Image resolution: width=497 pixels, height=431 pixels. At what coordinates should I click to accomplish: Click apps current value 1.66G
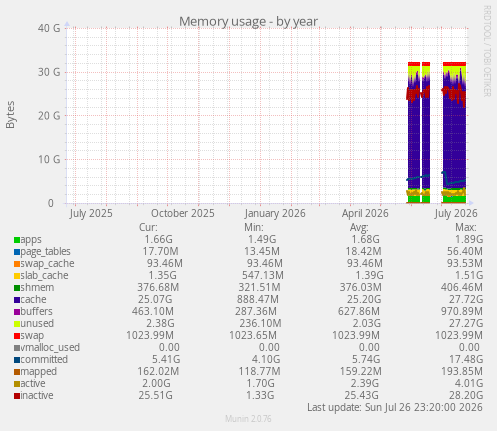point(159,240)
